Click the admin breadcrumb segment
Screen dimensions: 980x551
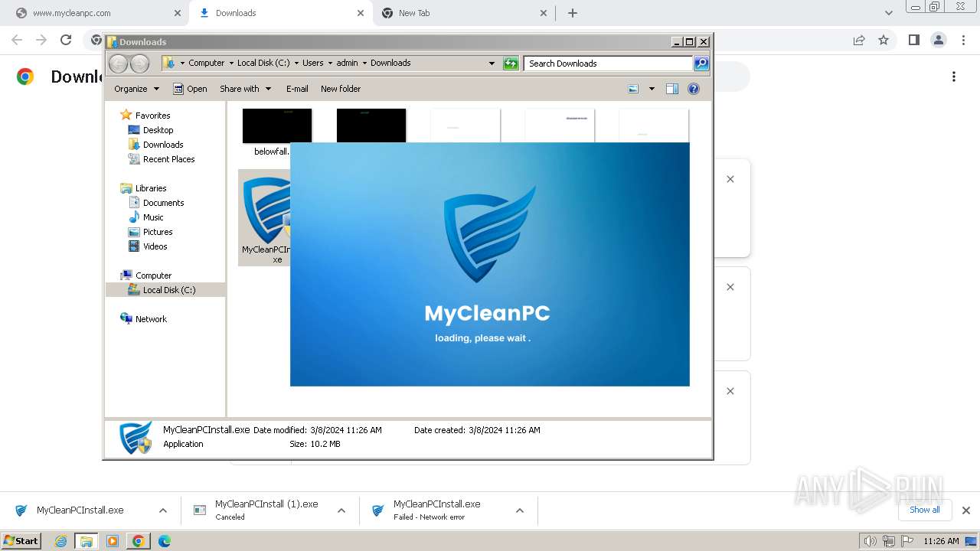(x=347, y=64)
